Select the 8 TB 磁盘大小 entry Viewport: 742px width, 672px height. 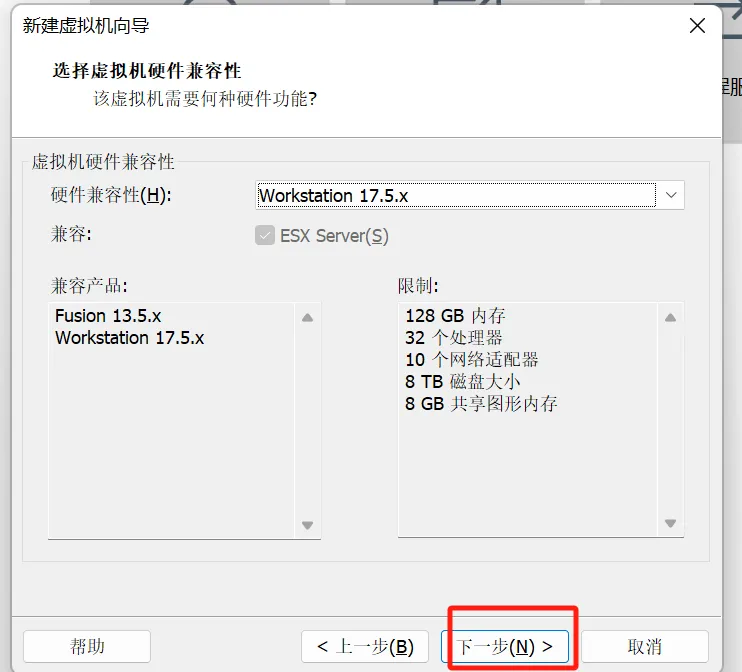[x=462, y=381]
